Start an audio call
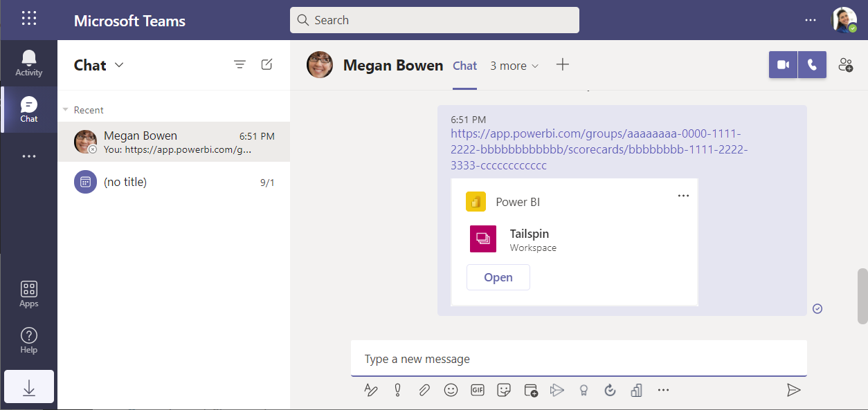The width and height of the screenshot is (868, 410). [813, 64]
